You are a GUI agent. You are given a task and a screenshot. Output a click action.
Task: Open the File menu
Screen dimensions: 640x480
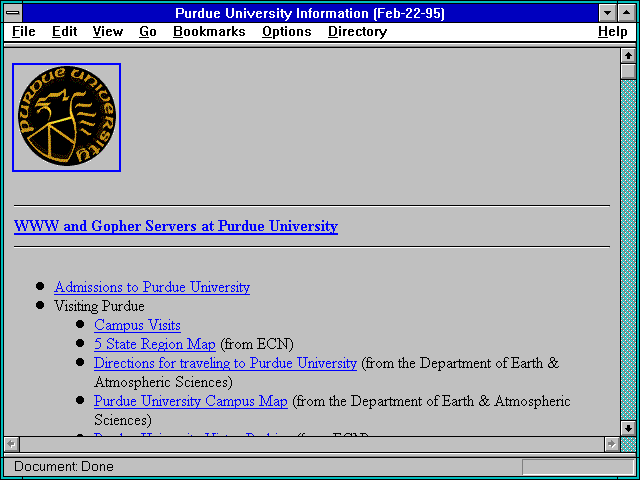tap(24, 31)
